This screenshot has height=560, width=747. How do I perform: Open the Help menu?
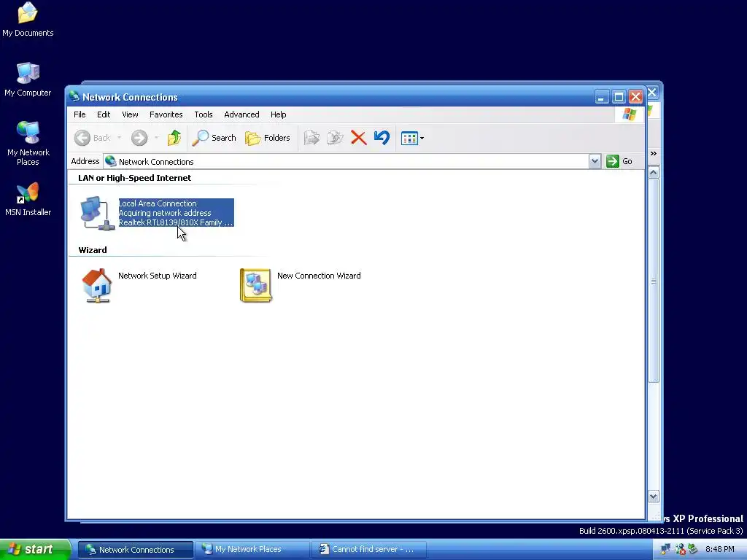click(278, 114)
